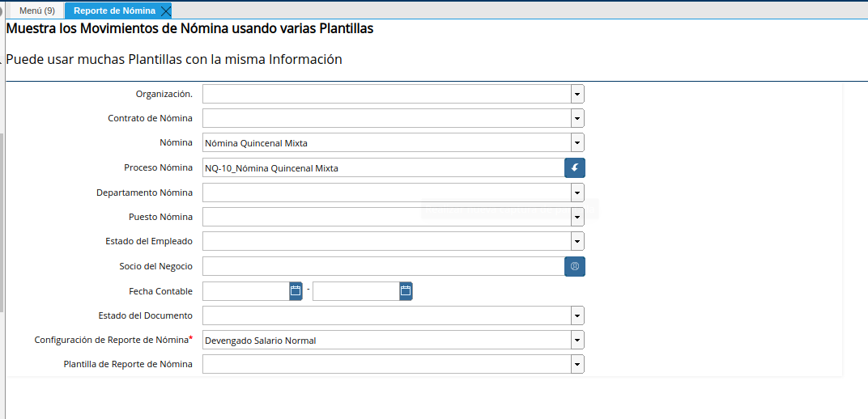Expand the Departamento Nómina dropdown arrow
868x419 pixels.
point(577,193)
